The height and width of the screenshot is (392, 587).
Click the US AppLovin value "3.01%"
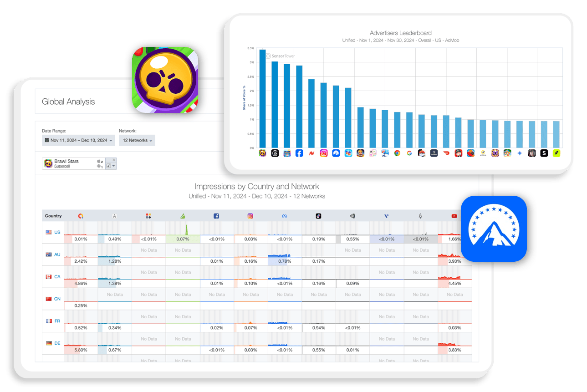tap(81, 239)
